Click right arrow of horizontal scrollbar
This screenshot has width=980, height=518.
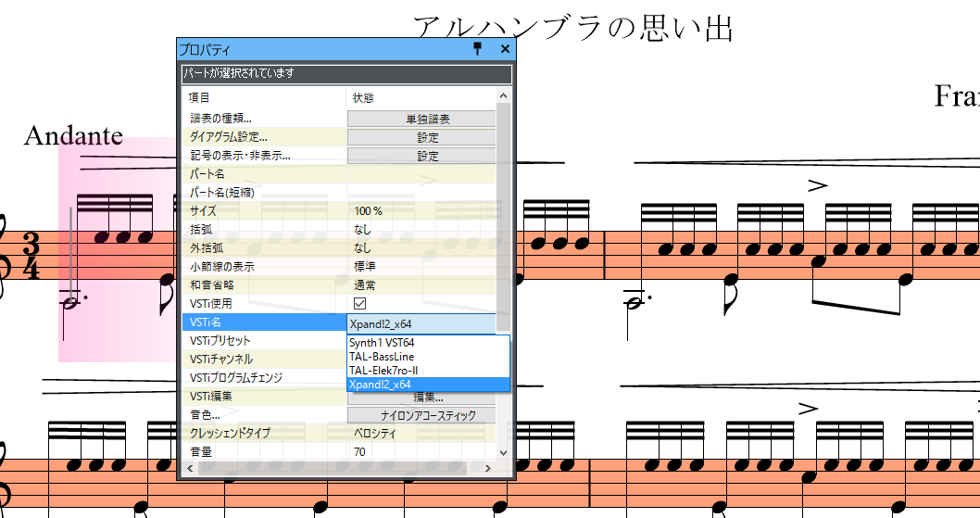click(x=488, y=468)
